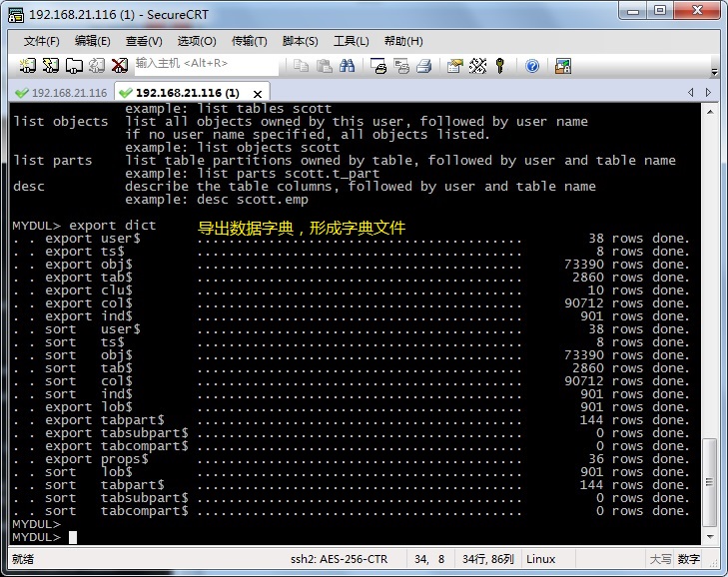The height and width of the screenshot is (577, 728).
Task: Maximize the SecureCRT window
Action: [x=660, y=11]
